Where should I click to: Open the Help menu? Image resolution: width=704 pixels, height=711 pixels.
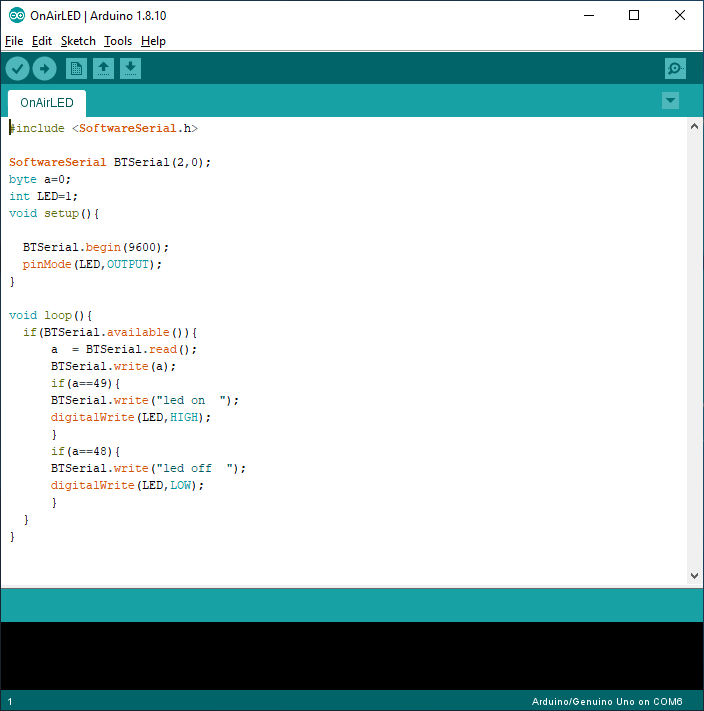tap(153, 41)
